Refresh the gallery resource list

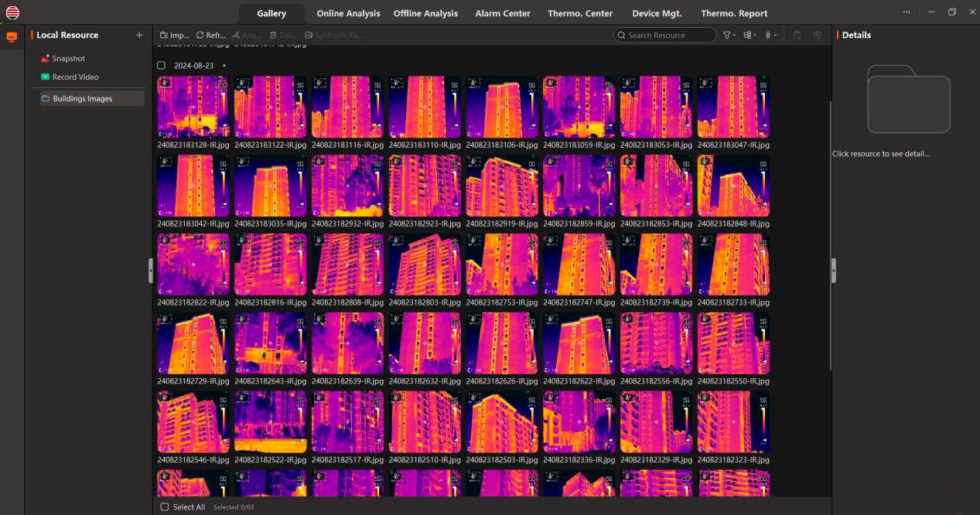click(x=211, y=35)
